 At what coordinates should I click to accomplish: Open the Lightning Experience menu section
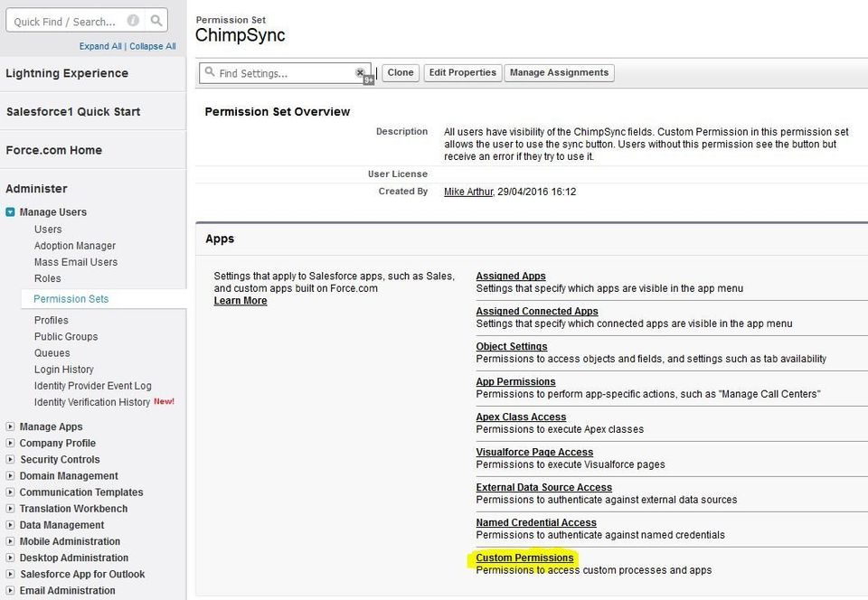[x=67, y=73]
